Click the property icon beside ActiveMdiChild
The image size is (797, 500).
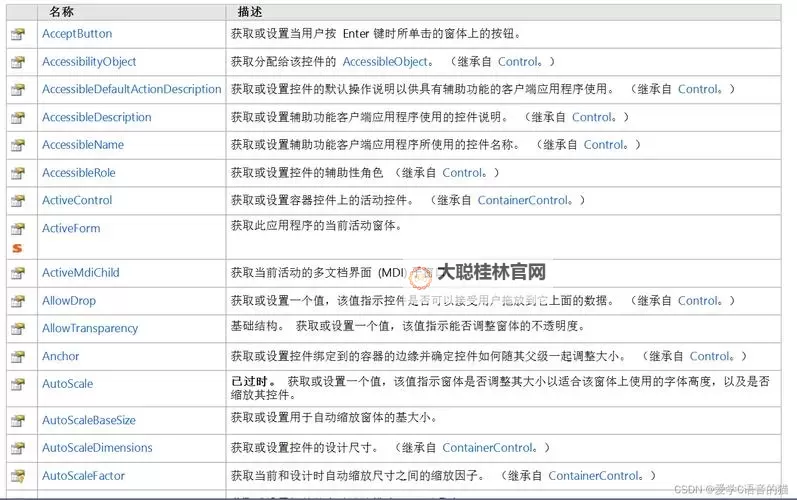tap(18, 273)
